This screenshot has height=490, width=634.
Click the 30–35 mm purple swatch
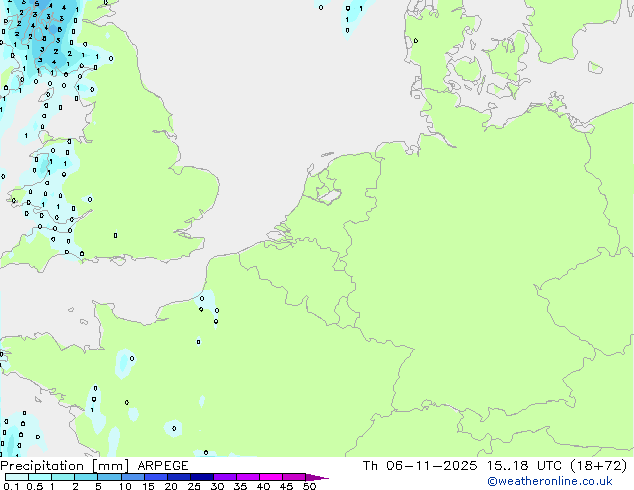tap(224, 477)
